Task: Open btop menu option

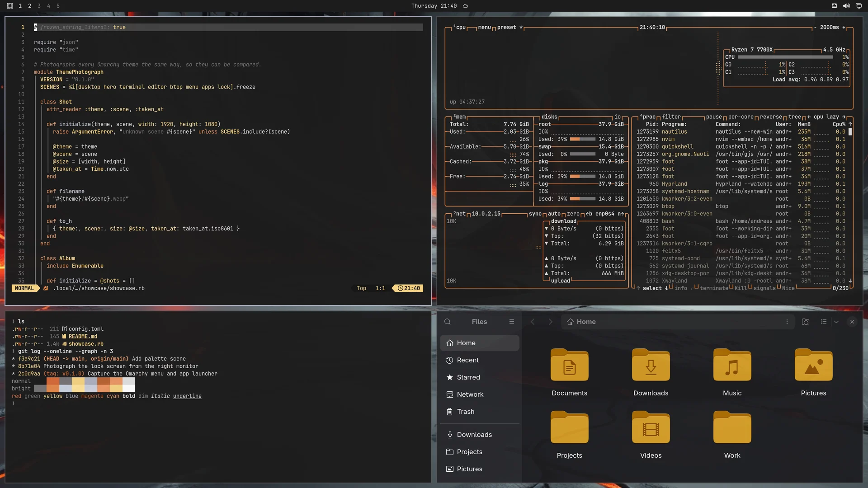Action: pyautogui.click(x=485, y=27)
